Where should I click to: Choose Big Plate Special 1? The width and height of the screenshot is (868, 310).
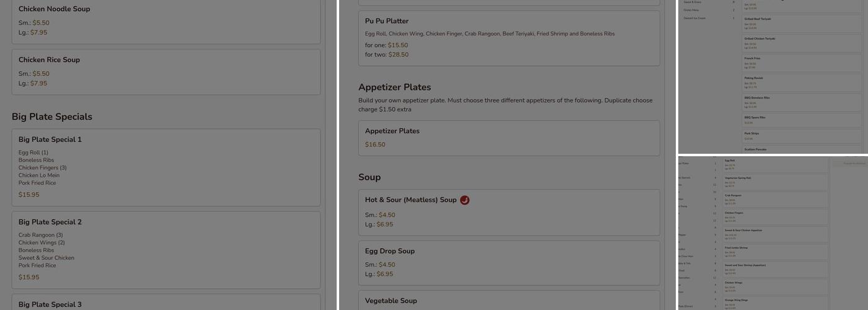(x=166, y=167)
